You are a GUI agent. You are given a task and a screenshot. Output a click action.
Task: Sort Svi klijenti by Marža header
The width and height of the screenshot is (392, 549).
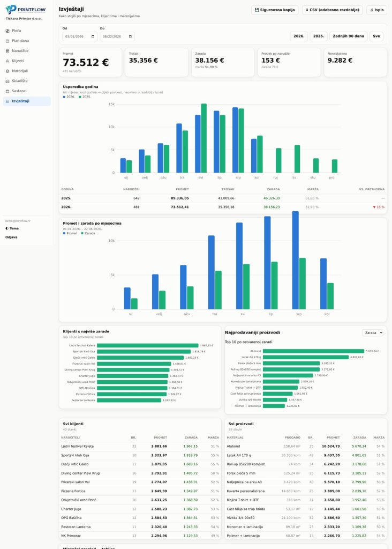point(213,437)
